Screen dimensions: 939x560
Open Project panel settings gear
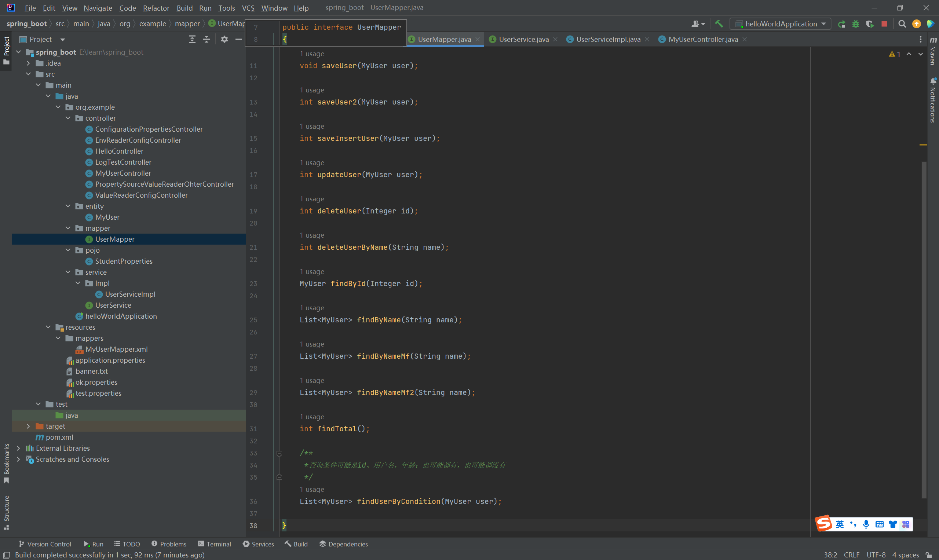click(x=224, y=39)
